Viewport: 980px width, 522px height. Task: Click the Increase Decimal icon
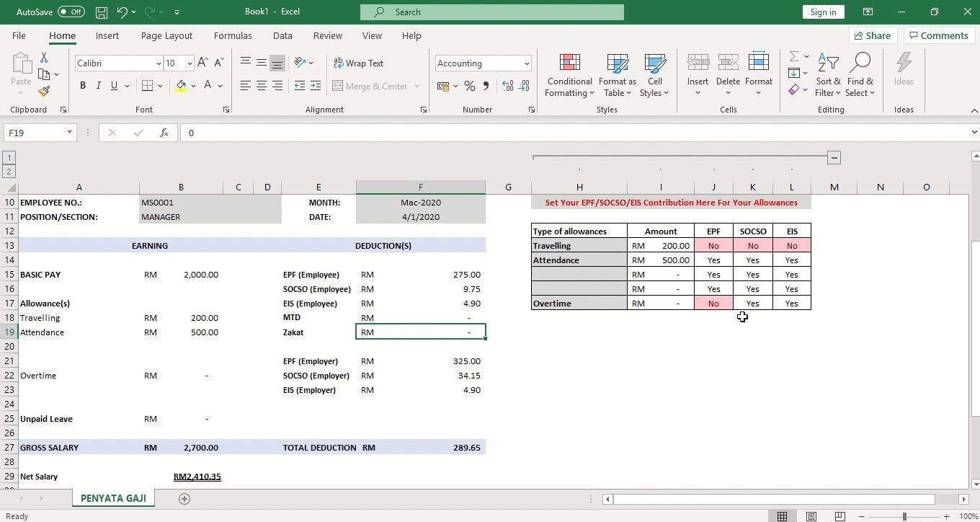[x=508, y=86]
